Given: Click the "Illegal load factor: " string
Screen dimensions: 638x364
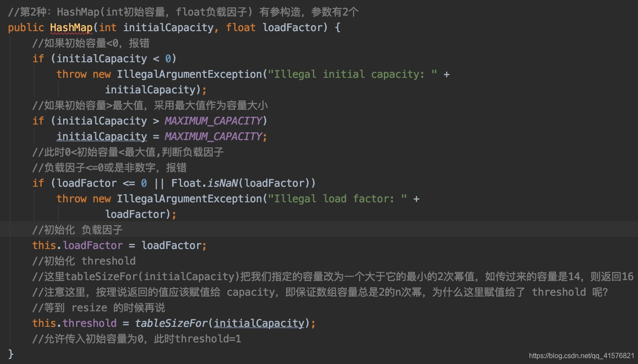Looking at the screenshot, I should click(x=337, y=199).
